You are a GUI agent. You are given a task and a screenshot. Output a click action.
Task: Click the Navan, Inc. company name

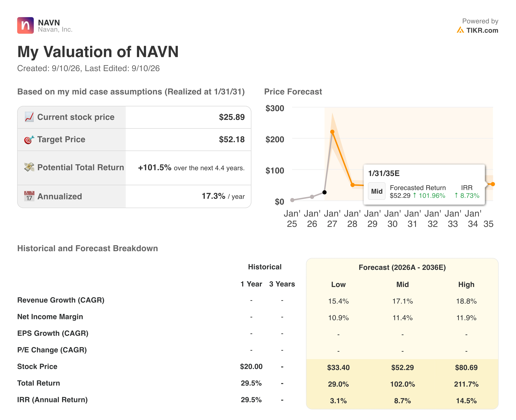(x=55, y=29)
